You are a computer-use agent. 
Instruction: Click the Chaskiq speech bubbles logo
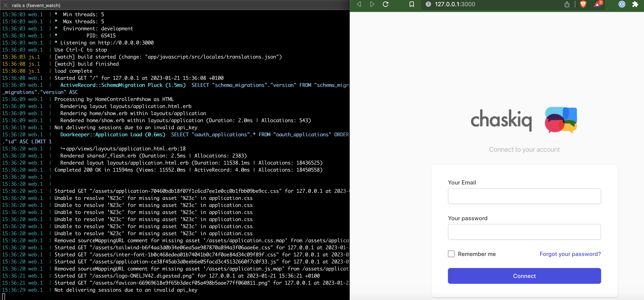561,120
